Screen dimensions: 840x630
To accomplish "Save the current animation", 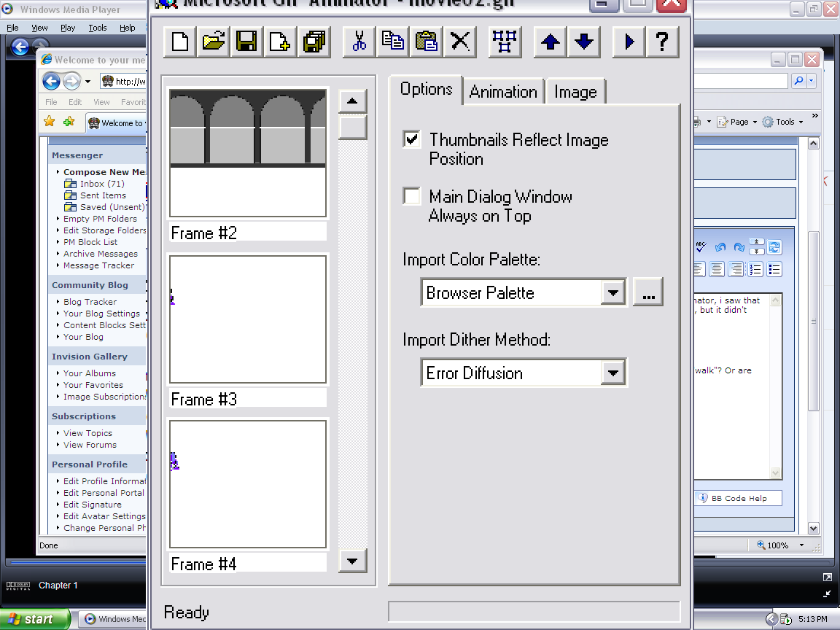I will click(x=246, y=42).
